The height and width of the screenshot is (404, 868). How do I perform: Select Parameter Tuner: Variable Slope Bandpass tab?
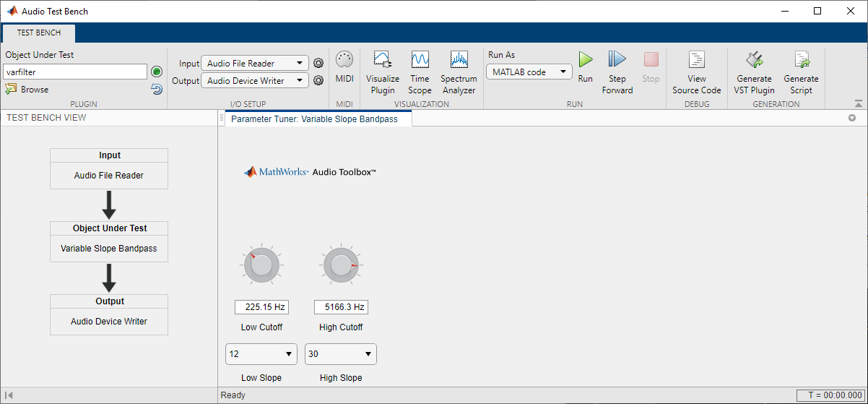tap(314, 119)
